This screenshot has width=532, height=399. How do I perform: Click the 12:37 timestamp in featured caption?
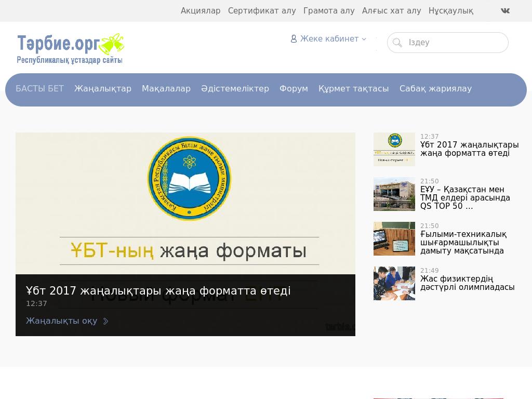[x=37, y=303]
